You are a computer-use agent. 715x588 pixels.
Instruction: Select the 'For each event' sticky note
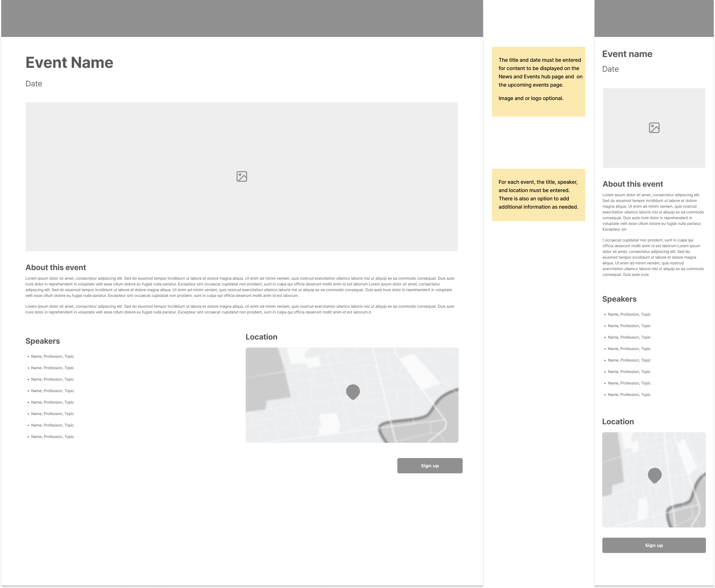pyautogui.click(x=538, y=195)
